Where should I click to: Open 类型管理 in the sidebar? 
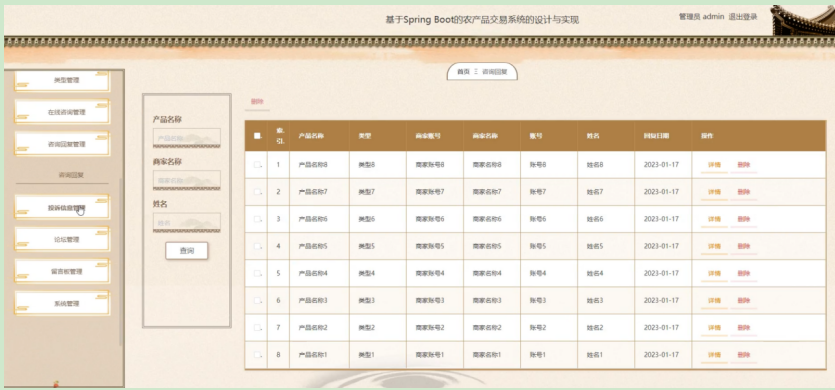pyautogui.click(x=62, y=80)
